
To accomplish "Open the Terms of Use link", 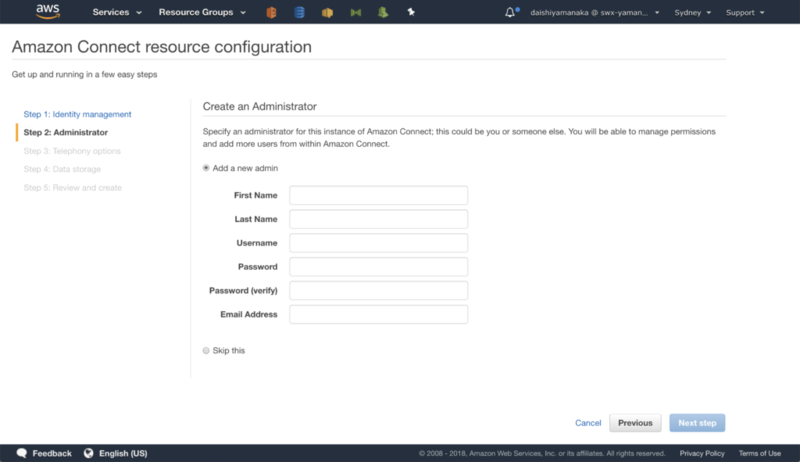I will pyautogui.click(x=760, y=453).
